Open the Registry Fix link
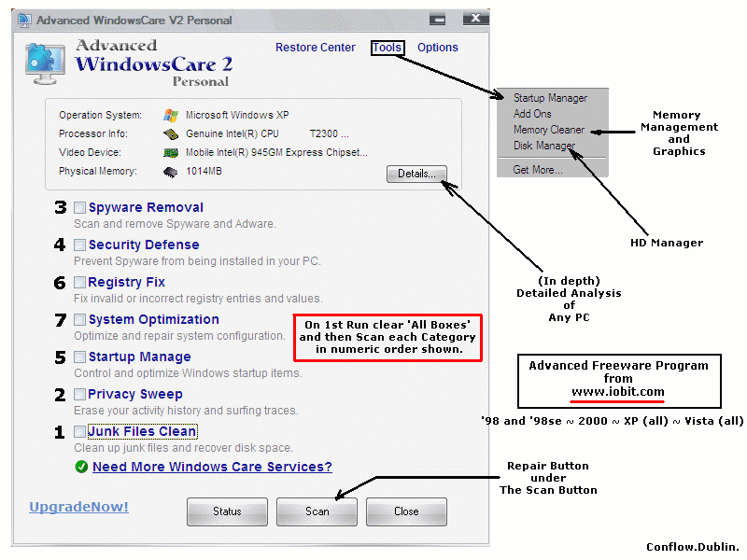The image size is (747, 560). tap(127, 283)
